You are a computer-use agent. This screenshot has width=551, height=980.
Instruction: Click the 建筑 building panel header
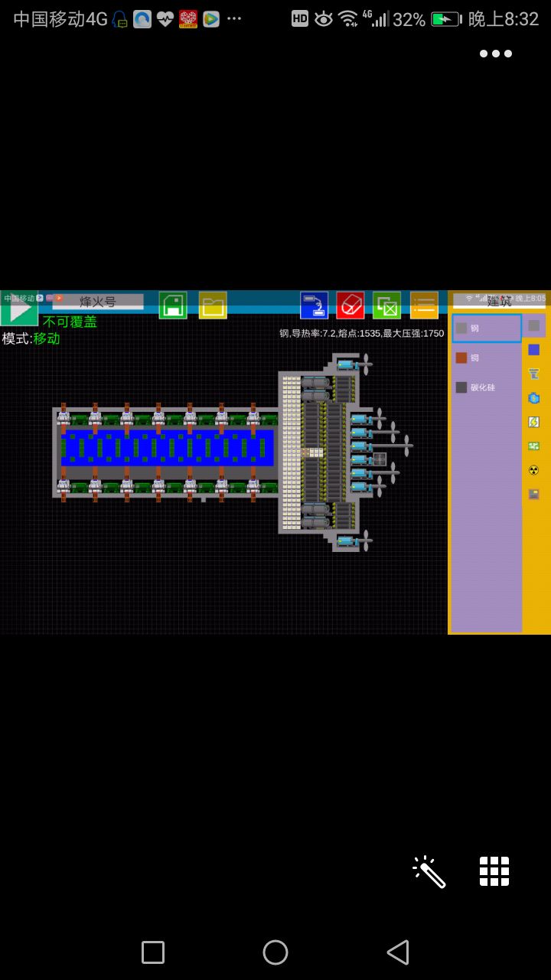pyautogui.click(x=499, y=301)
